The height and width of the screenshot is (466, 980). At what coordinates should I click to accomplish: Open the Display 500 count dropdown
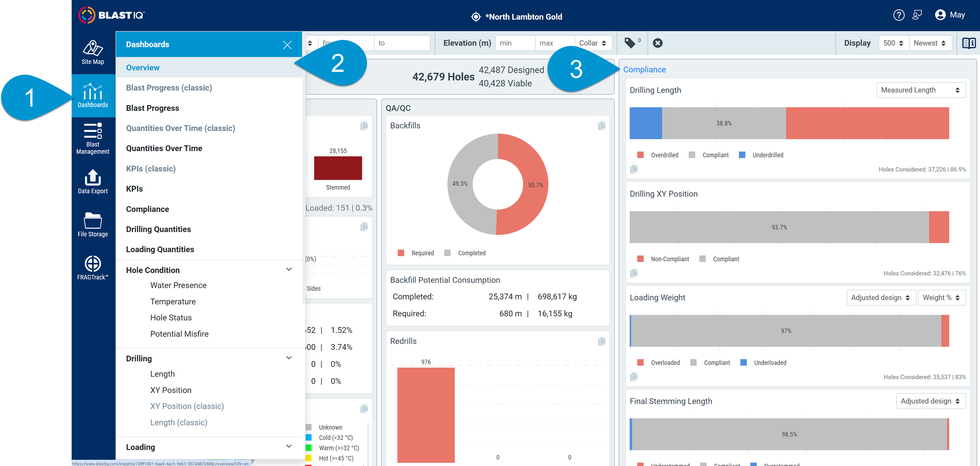click(x=893, y=43)
